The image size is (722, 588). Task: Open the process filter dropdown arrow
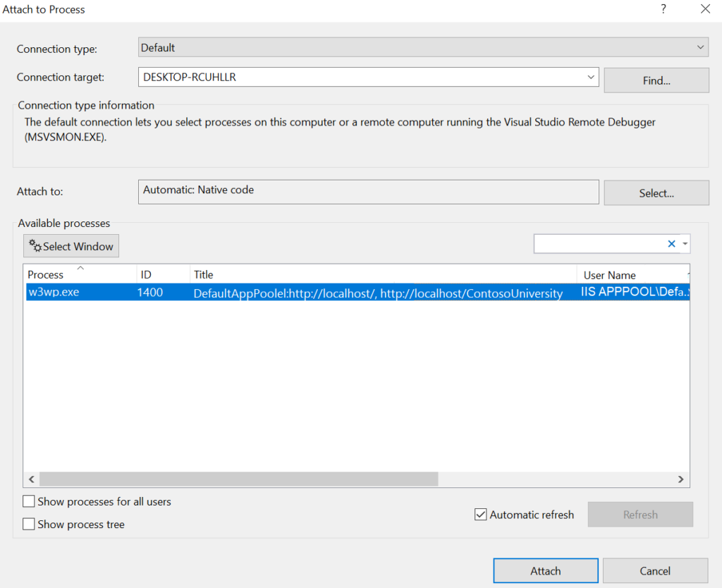click(x=685, y=244)
